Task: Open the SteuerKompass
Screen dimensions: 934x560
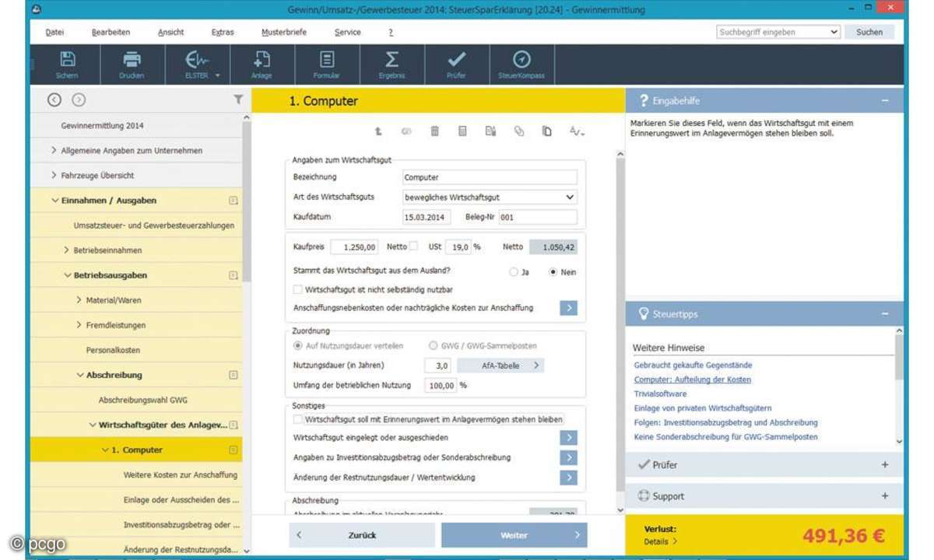Action: tap(521, 60)
